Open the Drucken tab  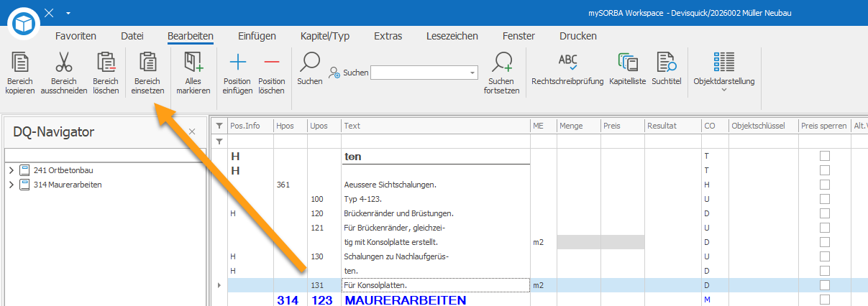click(578, 36)
